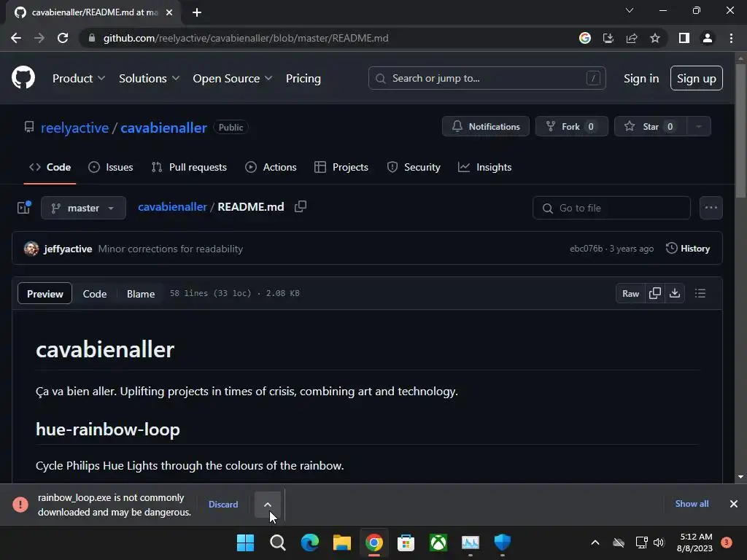This screenshot has height=560, width=747.
Task: Click Show all downloads
Action: tap(692, 504)
